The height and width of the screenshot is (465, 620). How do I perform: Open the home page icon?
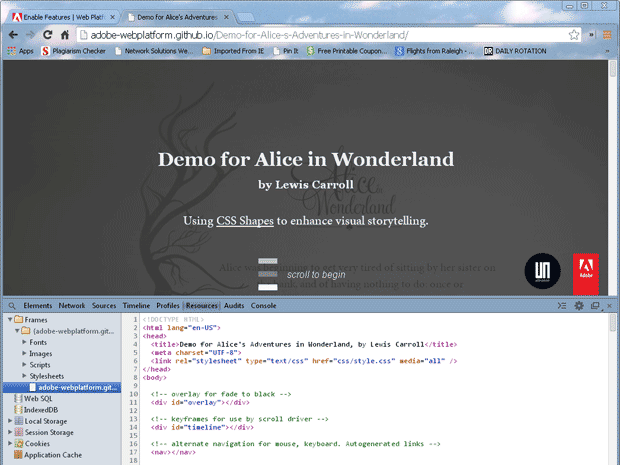[65, 35]
